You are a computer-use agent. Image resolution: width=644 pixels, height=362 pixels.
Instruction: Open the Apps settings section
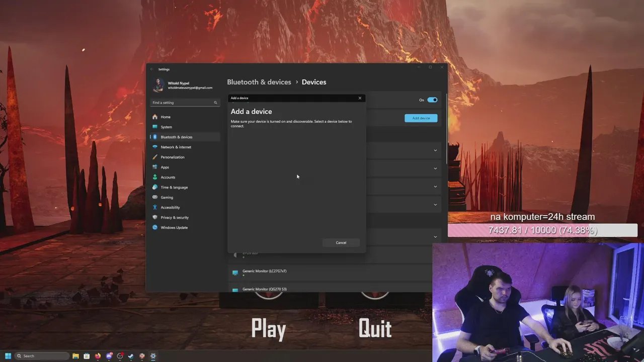point(185,167)
